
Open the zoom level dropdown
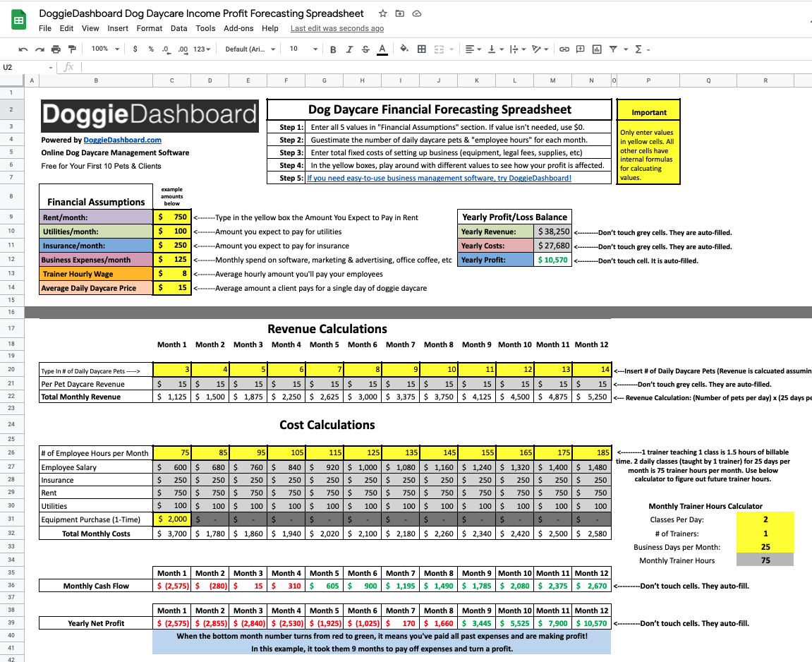pos(104,49)
